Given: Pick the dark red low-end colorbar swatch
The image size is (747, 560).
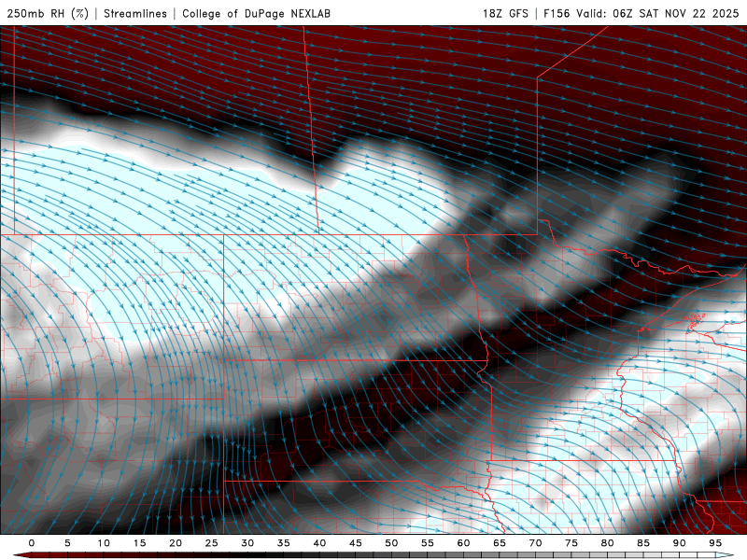Looking at the screenshot, I should click(x=24, y=555).
